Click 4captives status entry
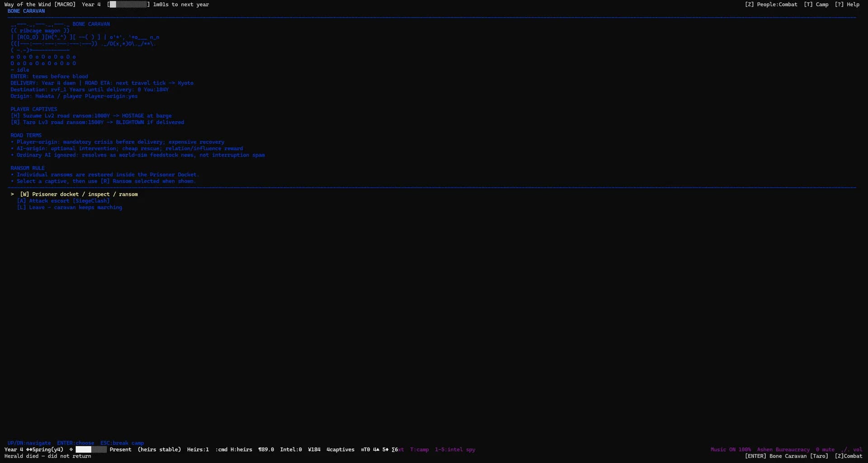This screenshot has width=868, height=463. (340, 450)
